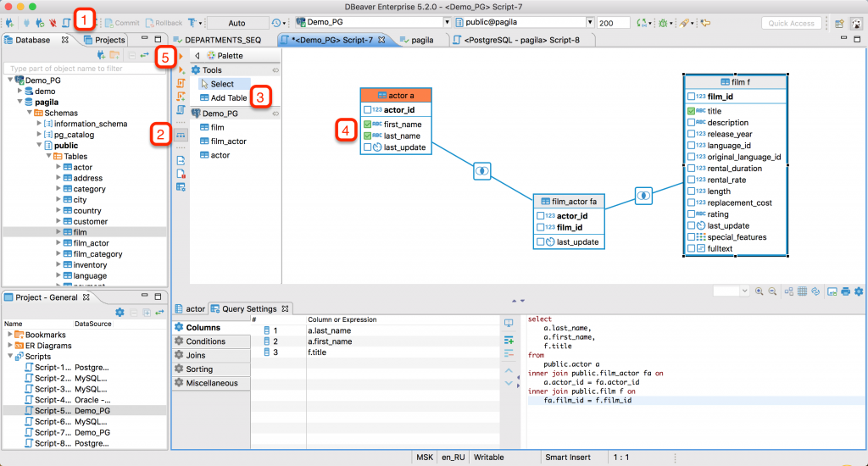Click the object name filter field

[x=86, y=69]
